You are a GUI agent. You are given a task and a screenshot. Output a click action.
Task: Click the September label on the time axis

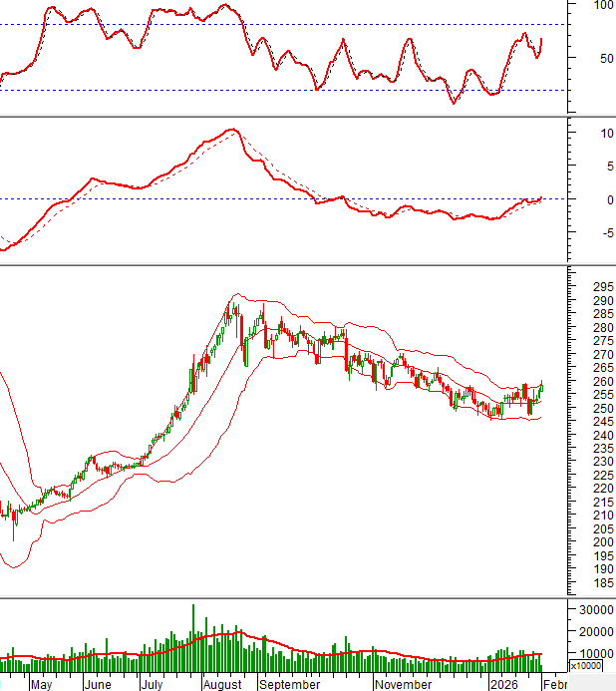[289, 685]
